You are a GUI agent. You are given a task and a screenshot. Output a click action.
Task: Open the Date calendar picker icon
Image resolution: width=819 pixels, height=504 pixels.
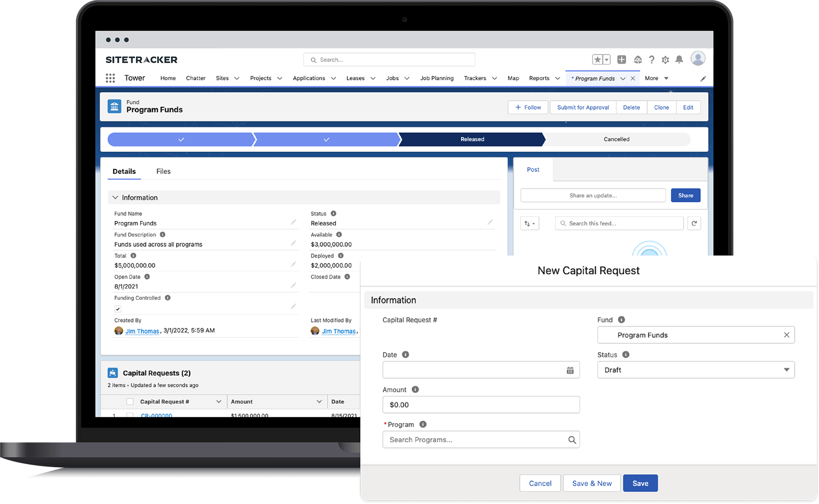570,370
